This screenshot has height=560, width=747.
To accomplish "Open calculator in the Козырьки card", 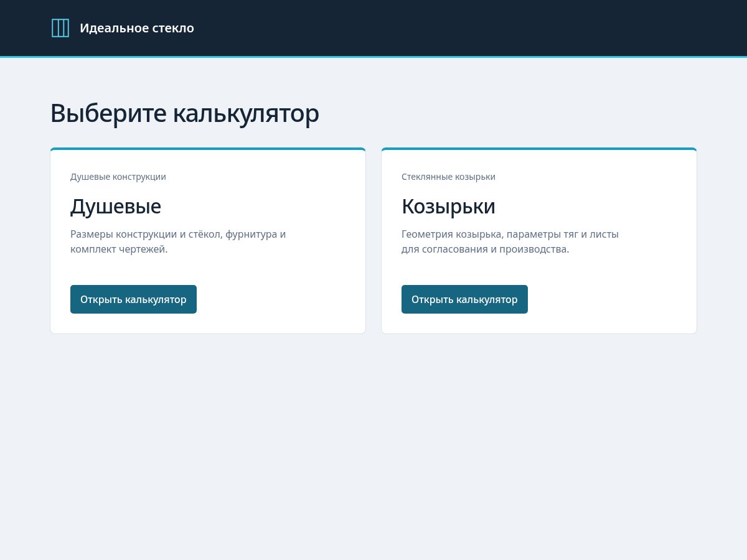I will click(464, 299).
